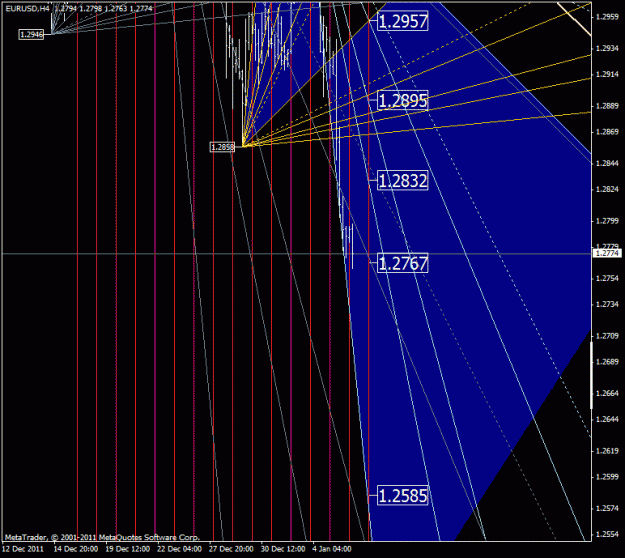Click the 1.2946 fan anchor label
This screenshot has width=625, height=558.
pos(31,35)
